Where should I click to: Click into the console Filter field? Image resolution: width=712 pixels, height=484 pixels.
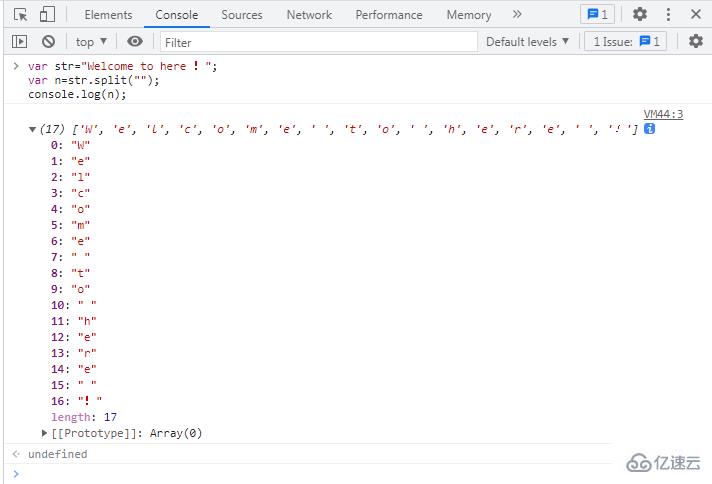coord(318,42)
